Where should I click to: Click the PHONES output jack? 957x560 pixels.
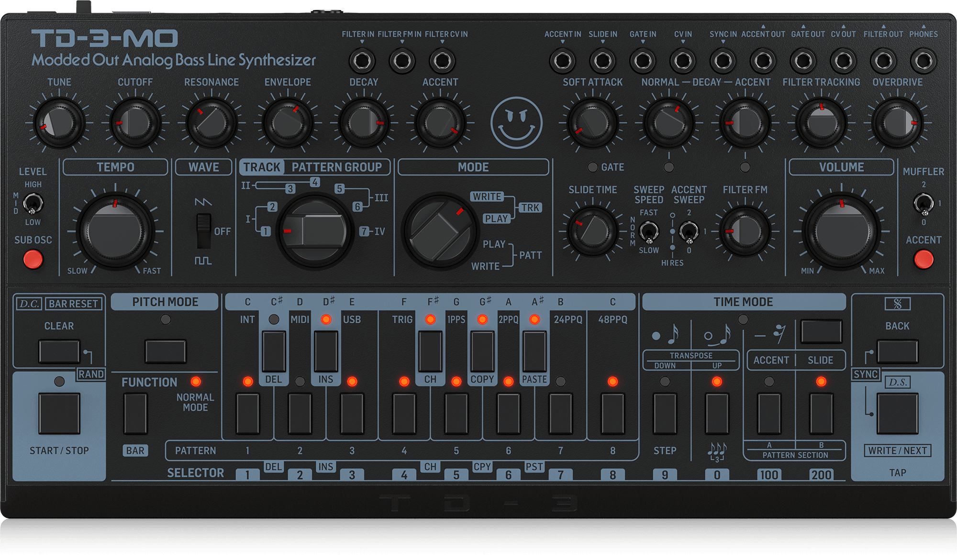[x=923, y=61]
